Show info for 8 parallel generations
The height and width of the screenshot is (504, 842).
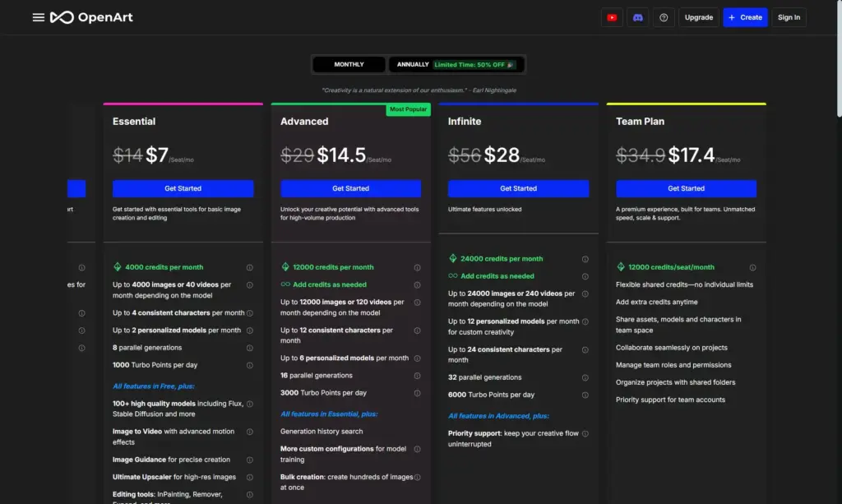(250, 348)
